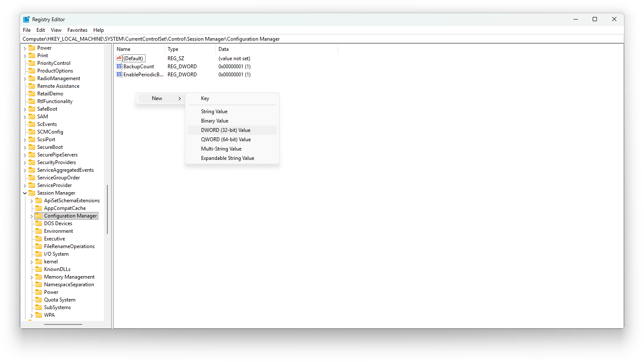The height and width of the screenshot is (363, 644).
Task: Click the Environment folder icon
Action: pos(39,231)
